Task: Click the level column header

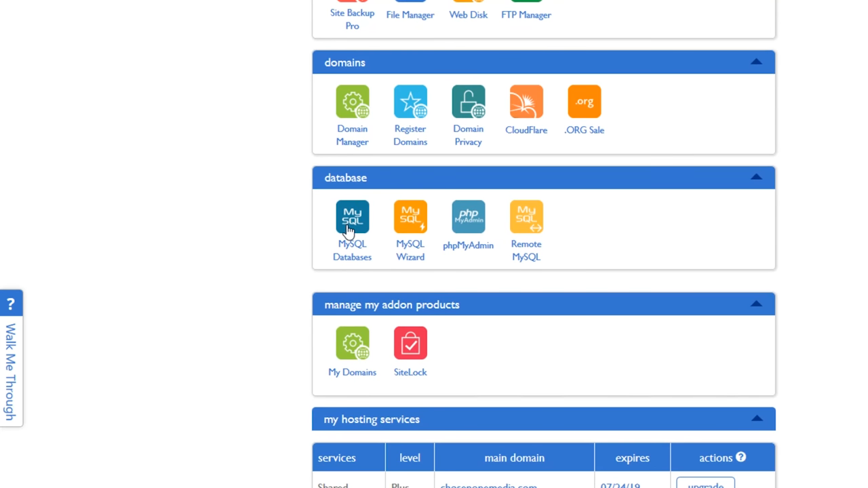Action: [410, 457]
